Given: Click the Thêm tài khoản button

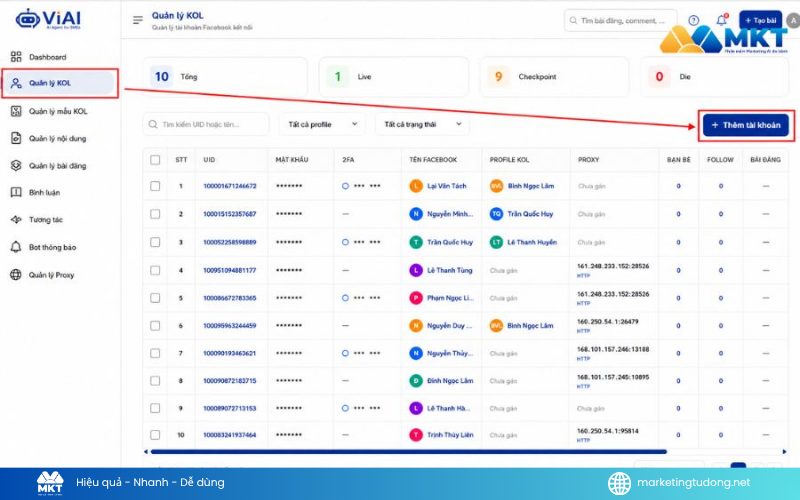Looking at the screenshot, I should (745, 125).
